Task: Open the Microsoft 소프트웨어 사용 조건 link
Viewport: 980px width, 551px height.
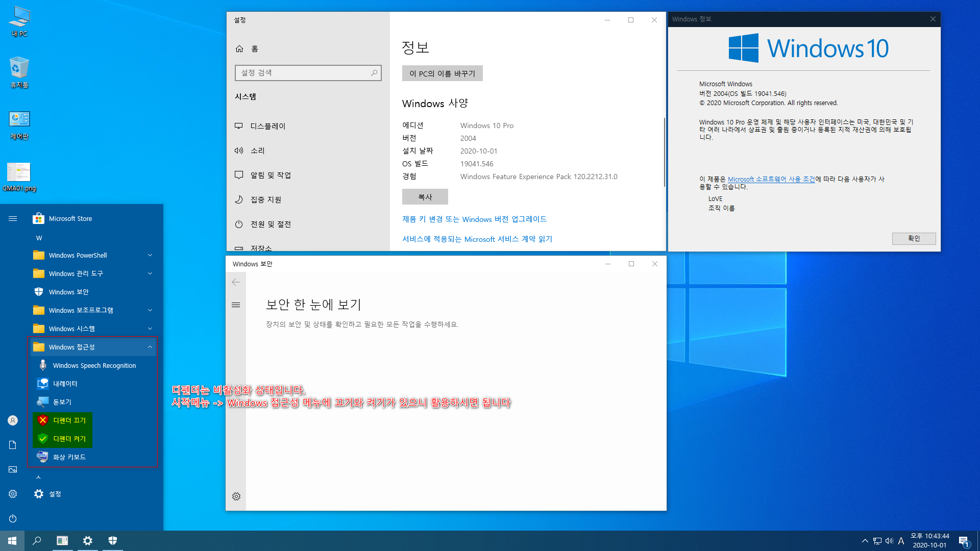Action: click(x=771, y=179)
